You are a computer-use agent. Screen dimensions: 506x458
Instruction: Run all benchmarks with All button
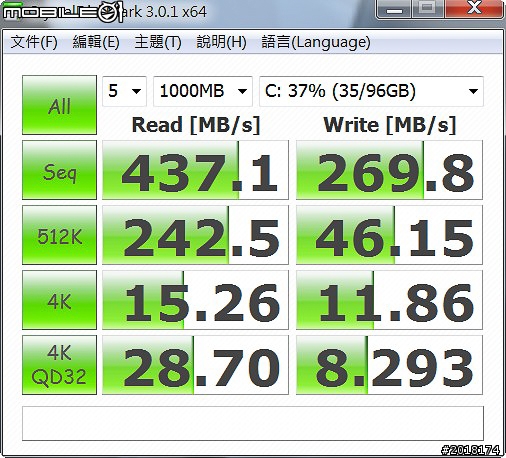pyautogui.click(x=59, y=105)
